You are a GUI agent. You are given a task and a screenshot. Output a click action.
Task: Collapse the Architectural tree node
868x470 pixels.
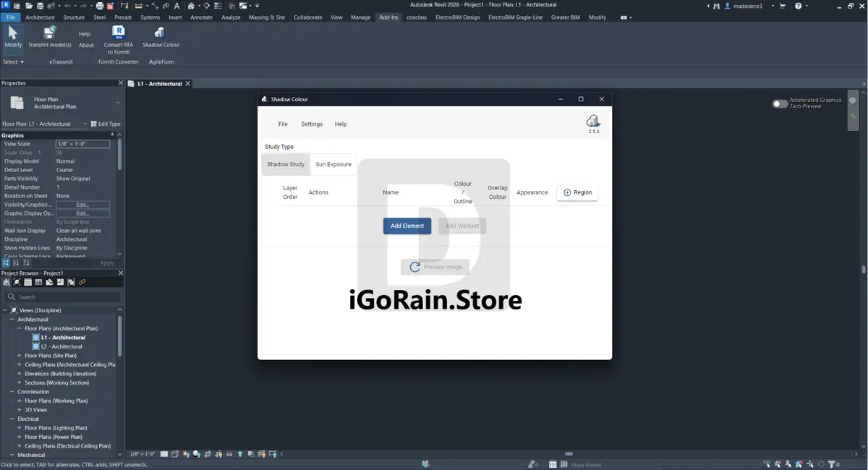(12, 319)
